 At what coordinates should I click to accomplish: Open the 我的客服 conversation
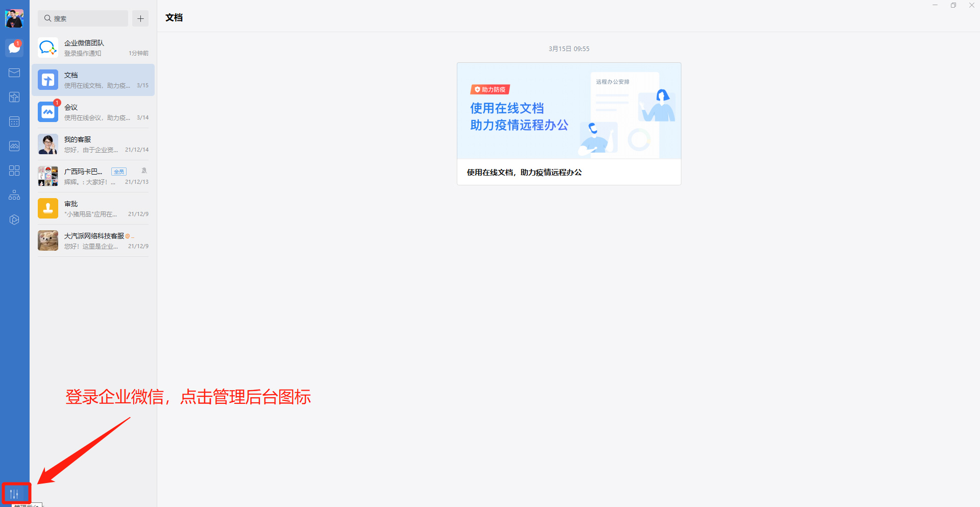93,144
